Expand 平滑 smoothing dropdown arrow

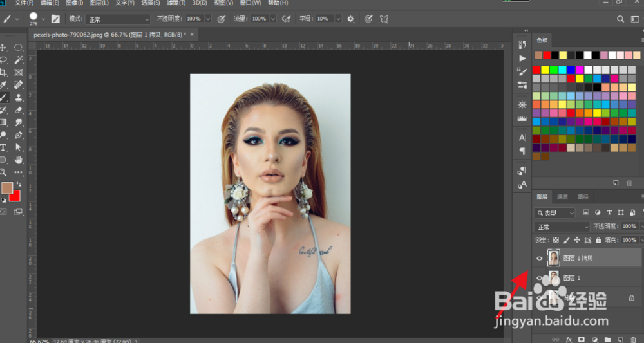tap(339, 19)
